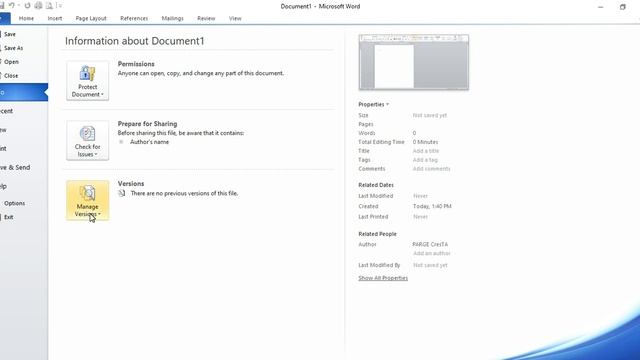Select the highlighted Info menu item
The image size is (640, 360).
[x=23, y=93]
